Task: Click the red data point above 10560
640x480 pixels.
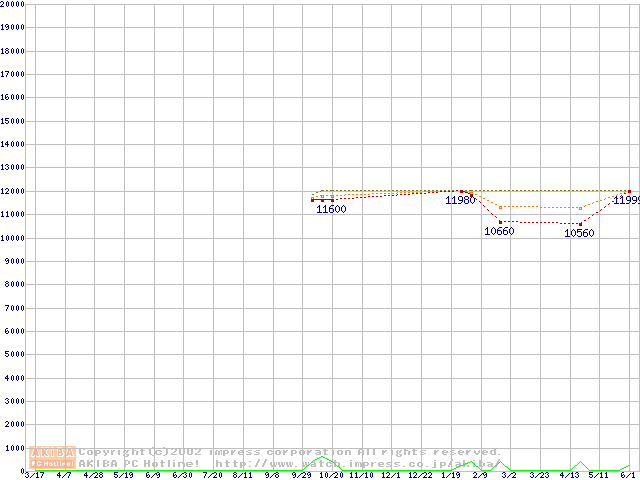Action: tap(580, 224)
